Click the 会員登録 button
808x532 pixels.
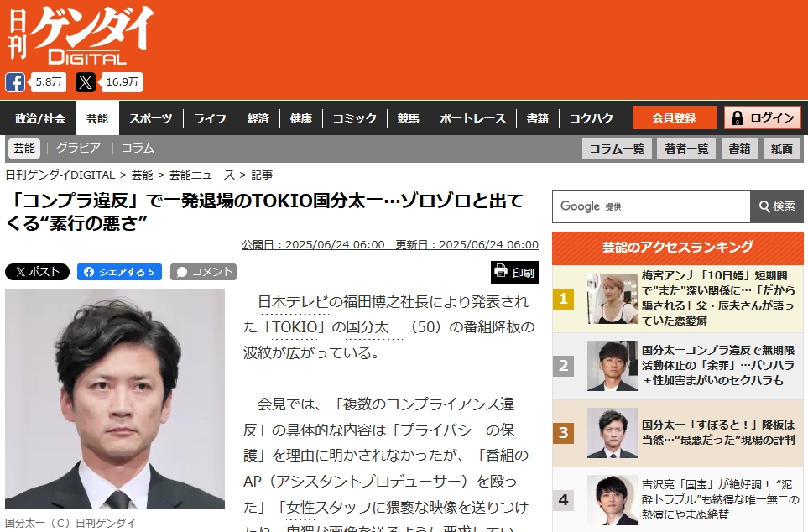pyautogui.click(x=674, y=118)
